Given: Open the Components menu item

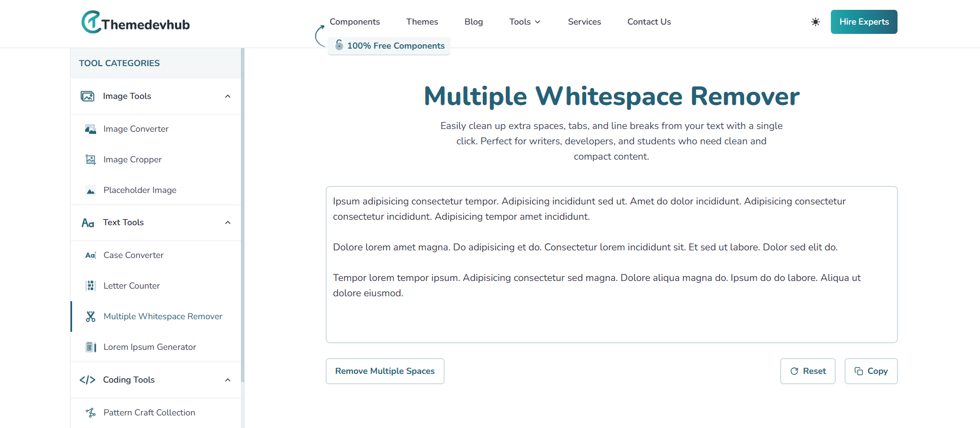Looking at the screenshot, I should coord(355,22).
